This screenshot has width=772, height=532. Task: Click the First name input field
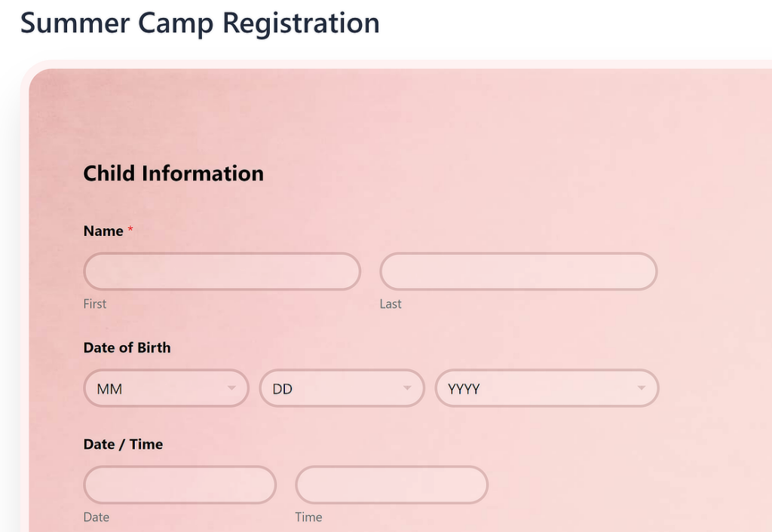(221, 271)
